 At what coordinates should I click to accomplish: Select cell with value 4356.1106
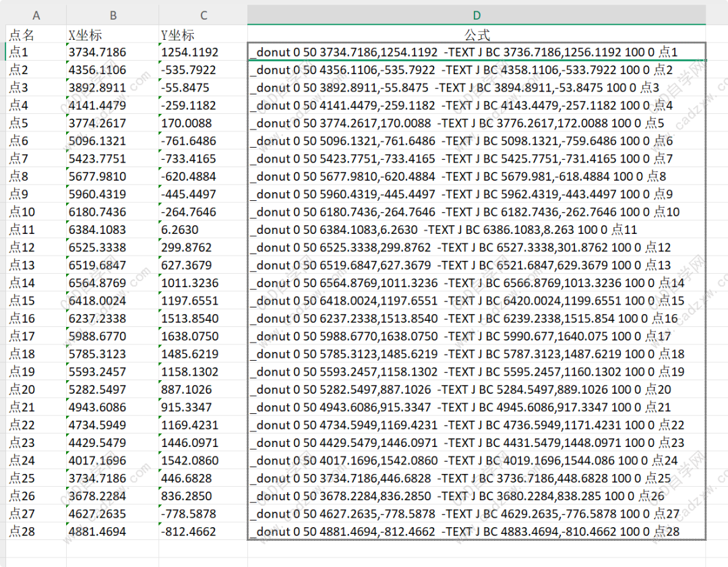113,69
